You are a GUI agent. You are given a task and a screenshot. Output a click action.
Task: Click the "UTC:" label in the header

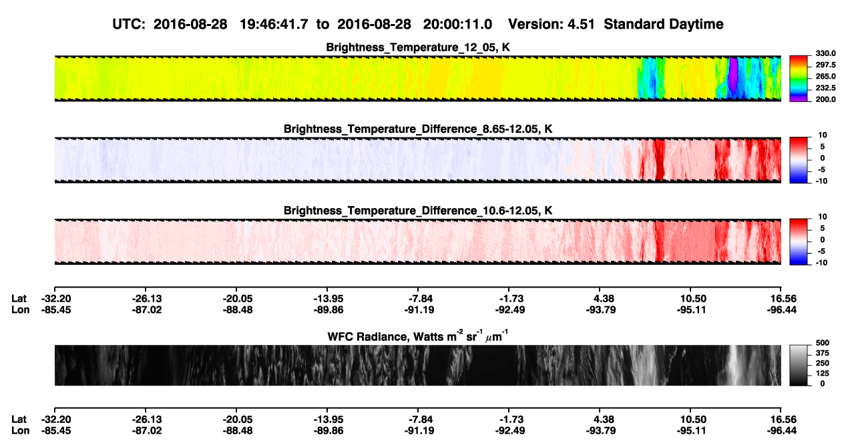pyautogui.click(x=130, y=24)
